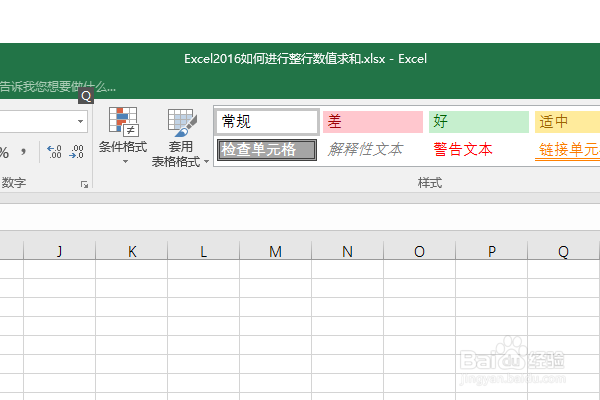Select column L header

(x=204, y=251)
